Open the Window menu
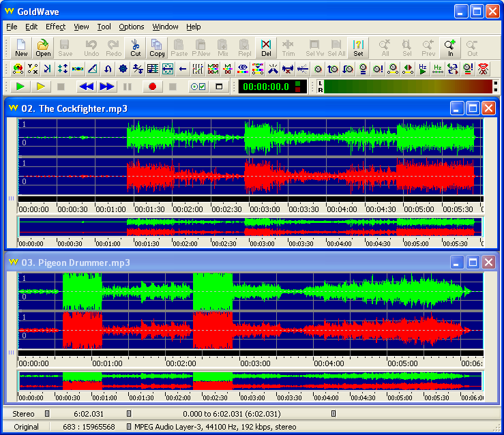 (165, 27)
